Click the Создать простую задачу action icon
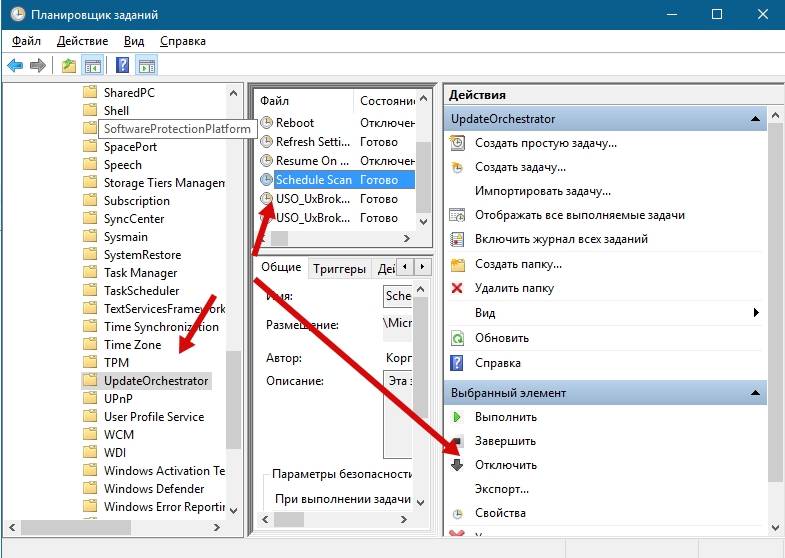 click(457, 144)
